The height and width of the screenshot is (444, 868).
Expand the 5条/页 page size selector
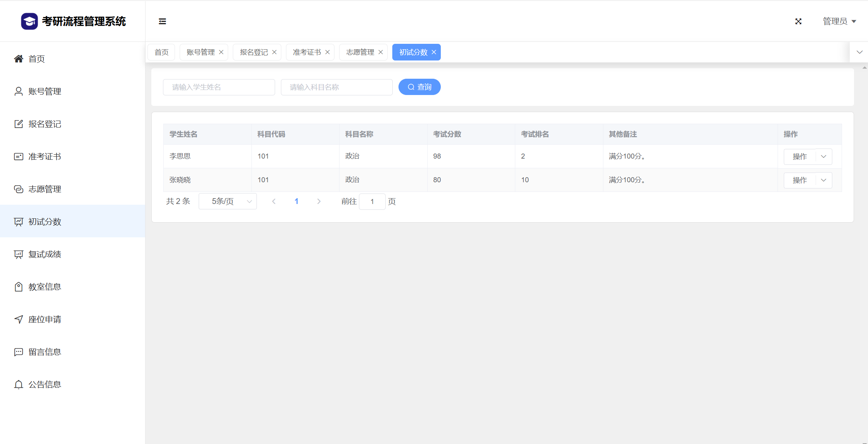(228, 202)
